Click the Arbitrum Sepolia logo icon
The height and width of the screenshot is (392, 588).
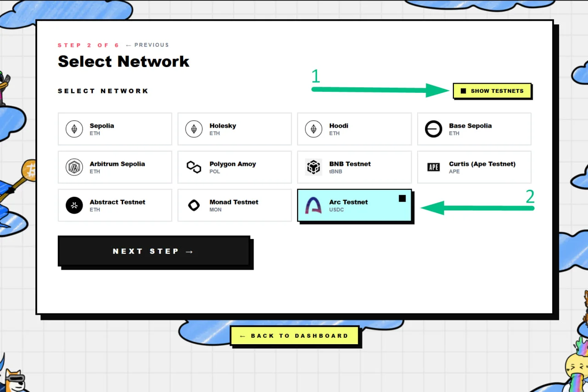pyautogui.click(x=74, y=167)
